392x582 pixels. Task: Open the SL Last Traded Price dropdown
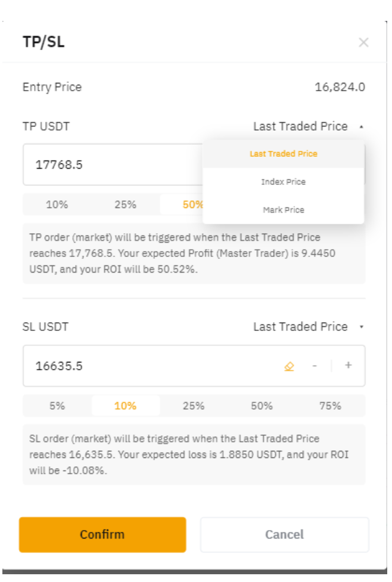tap(307, 327)
